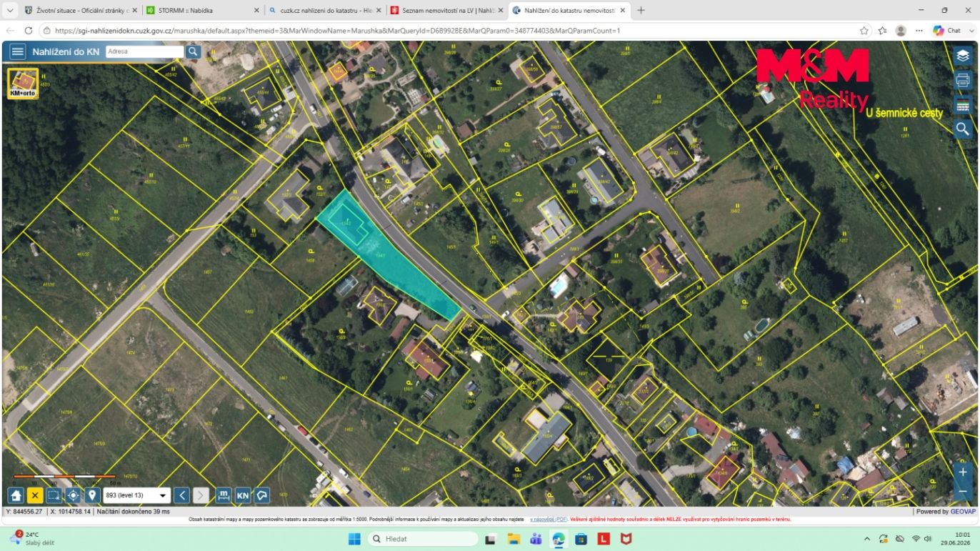Open the McAfee icon in taskbar
The height and width of the screenshot is (551, 980).
[626, 538]
